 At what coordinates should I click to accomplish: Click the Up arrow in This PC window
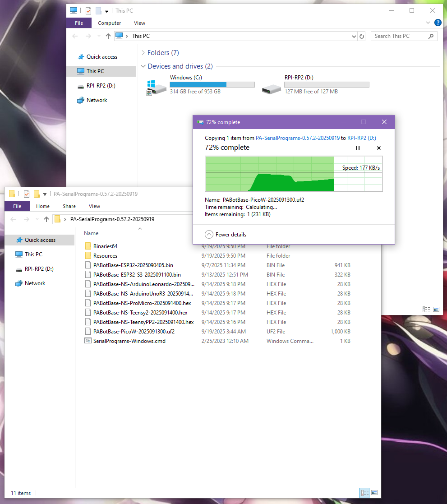click(108, 36)
